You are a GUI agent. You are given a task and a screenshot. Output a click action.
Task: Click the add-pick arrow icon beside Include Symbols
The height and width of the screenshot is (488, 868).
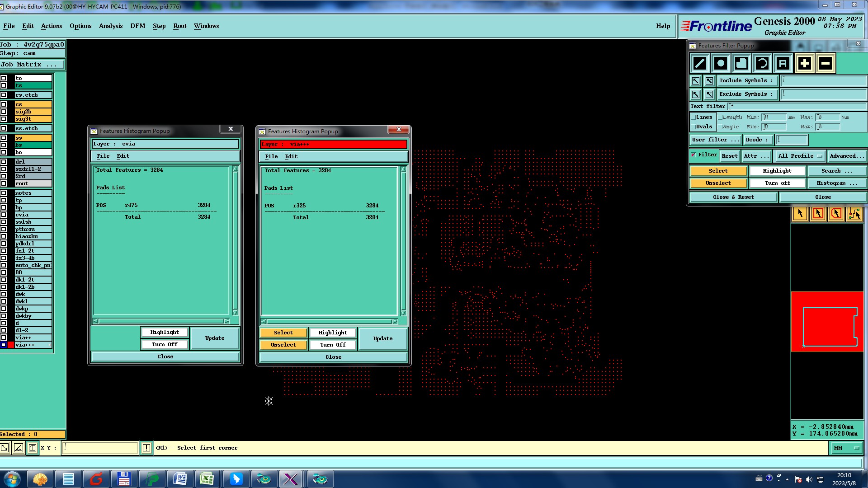[709, 81]
